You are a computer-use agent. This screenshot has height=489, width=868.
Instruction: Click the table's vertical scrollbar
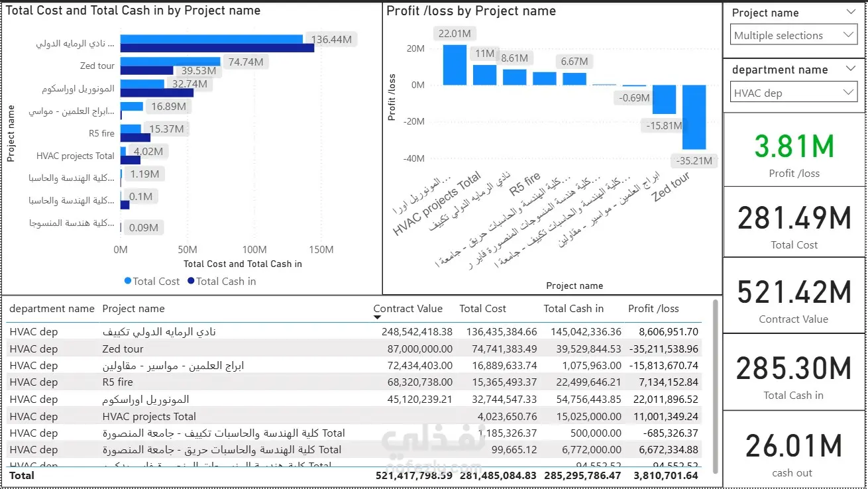pyautogui.click(x=714, y=386)
